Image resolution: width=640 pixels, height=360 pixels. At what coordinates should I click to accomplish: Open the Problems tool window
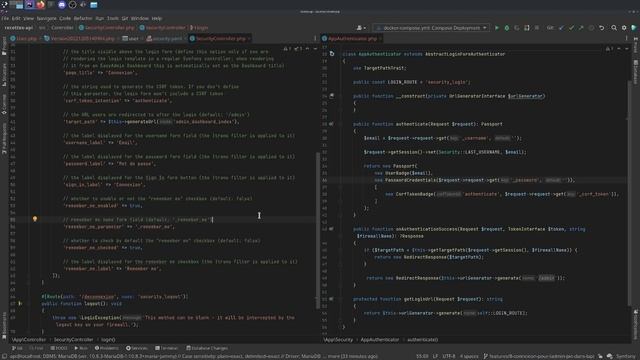pos(107,348)
